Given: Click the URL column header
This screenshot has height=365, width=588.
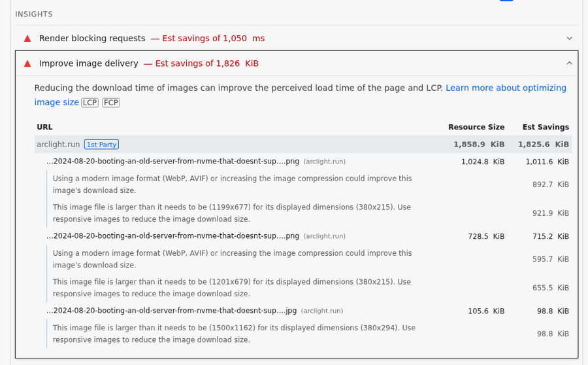Looking at the screenshot, I should tap(44, 127).
